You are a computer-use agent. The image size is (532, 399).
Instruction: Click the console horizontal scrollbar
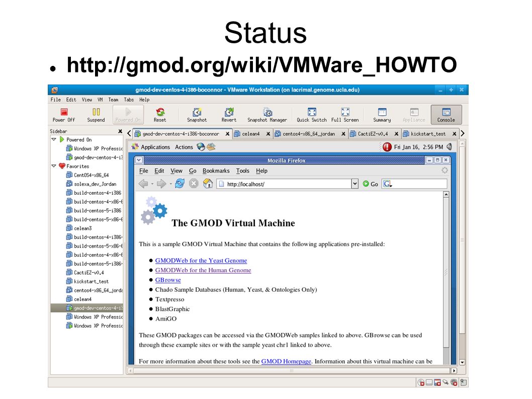pos(292,371)
